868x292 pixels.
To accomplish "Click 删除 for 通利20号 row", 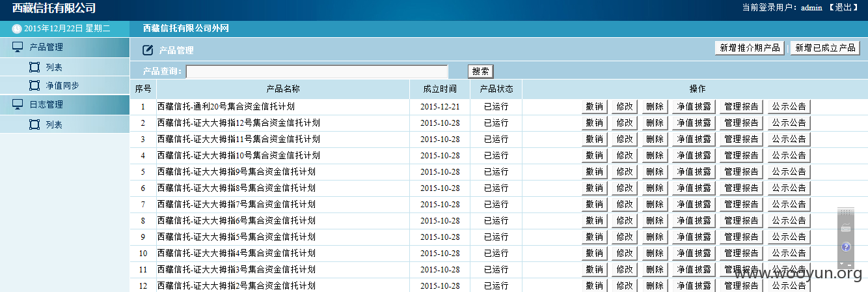I will (655, 106).
